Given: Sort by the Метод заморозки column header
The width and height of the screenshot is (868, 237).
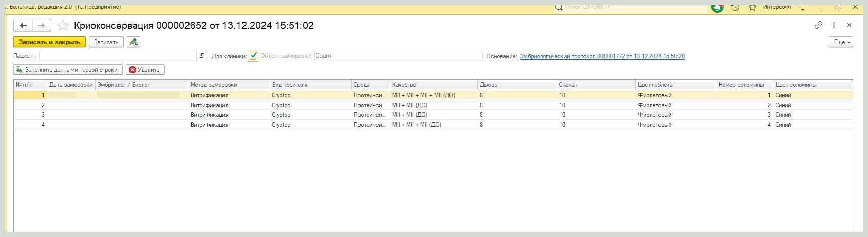Looking at the screenshot, I should (229, 85).
